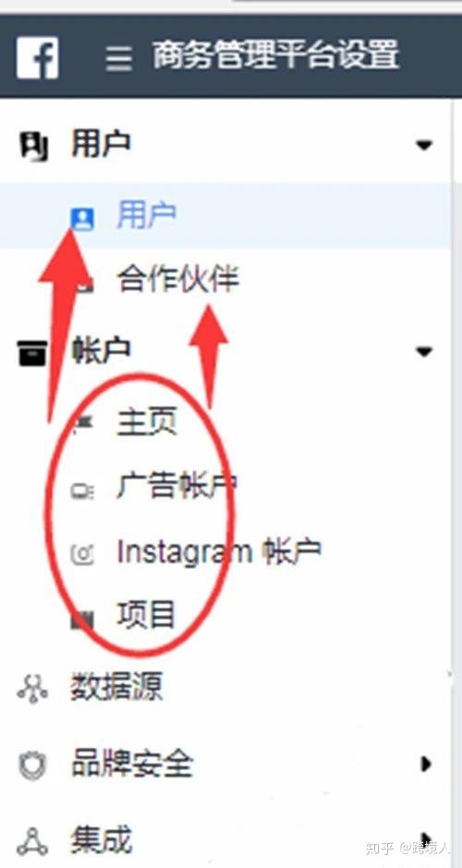This screenshot has width=462, height=868.
Task: Click the blue 用户 person icon
Action: 82,219
